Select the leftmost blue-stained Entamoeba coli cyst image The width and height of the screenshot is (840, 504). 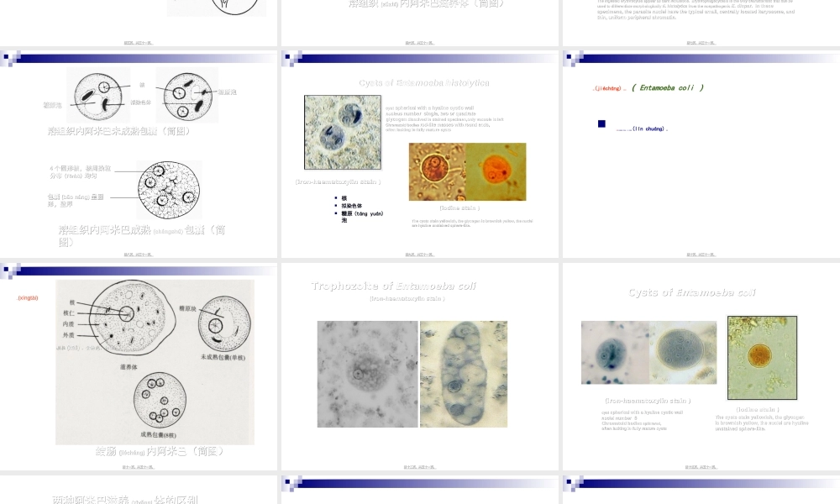[x=614, y=353]
